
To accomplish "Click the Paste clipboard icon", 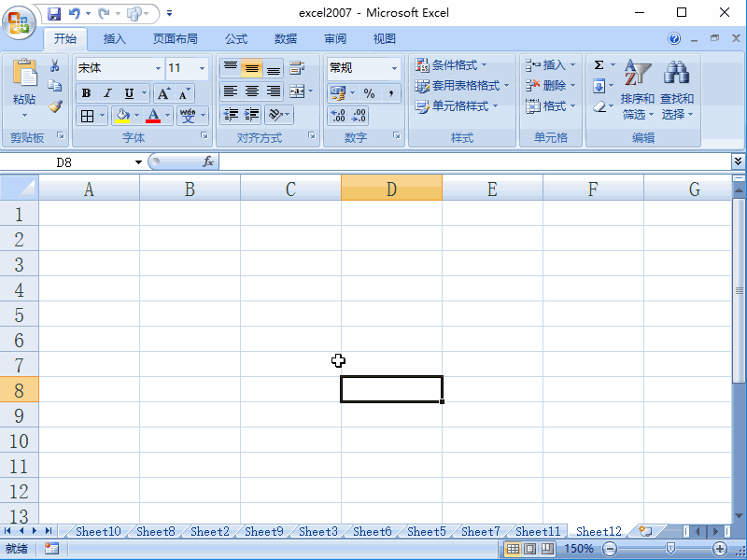I will pos(24,74).
